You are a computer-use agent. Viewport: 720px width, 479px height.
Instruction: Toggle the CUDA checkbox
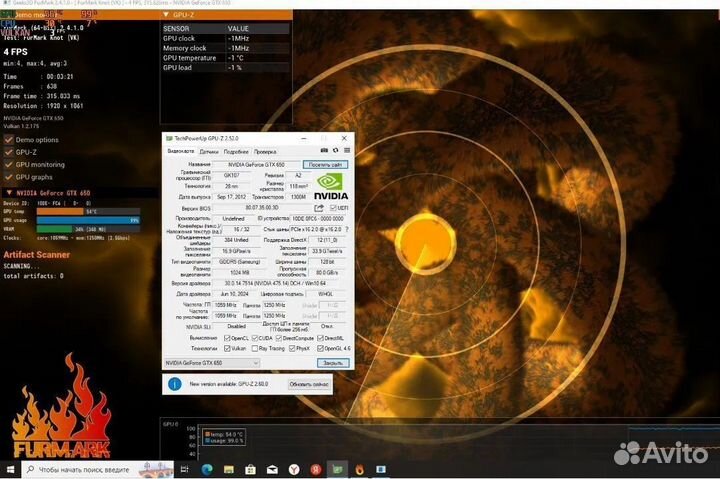[255, 338]
